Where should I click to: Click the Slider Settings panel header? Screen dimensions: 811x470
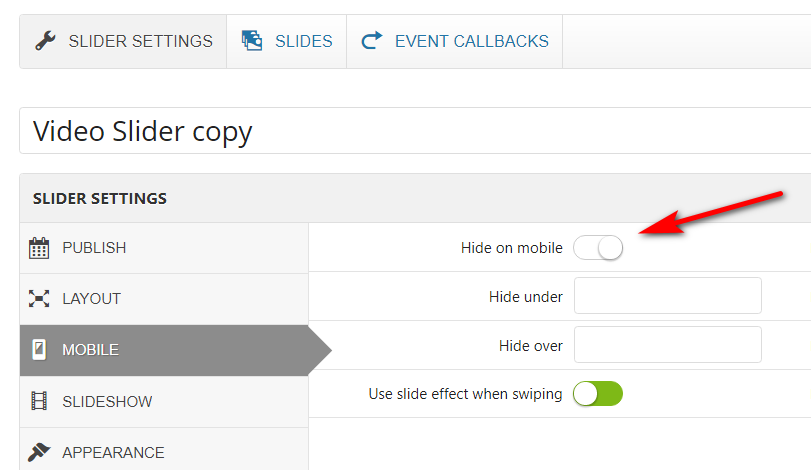(x=415, y=199)
